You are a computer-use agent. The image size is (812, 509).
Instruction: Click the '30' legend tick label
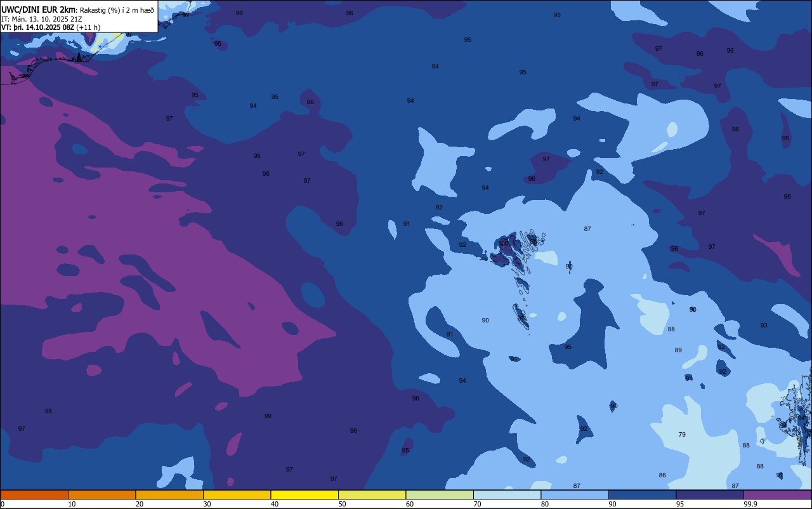(207, 504)
